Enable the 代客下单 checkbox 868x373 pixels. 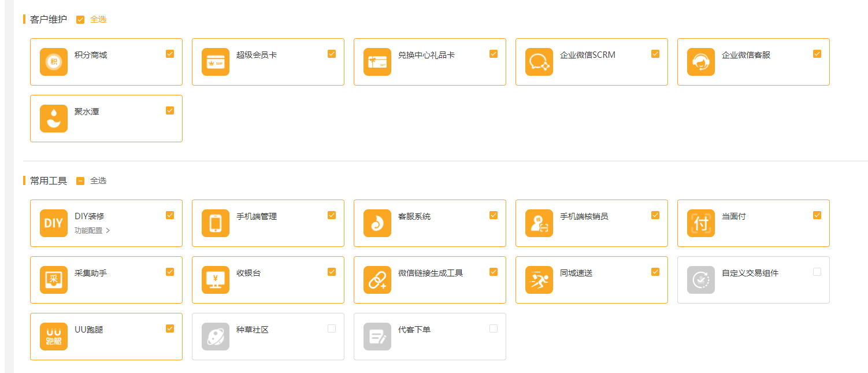click(494, 328)
